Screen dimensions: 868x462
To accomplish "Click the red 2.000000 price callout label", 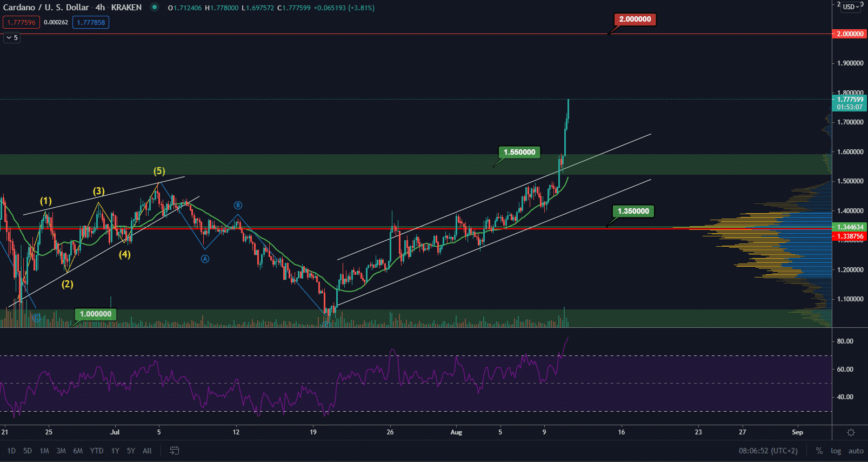I will pos(635,19).
